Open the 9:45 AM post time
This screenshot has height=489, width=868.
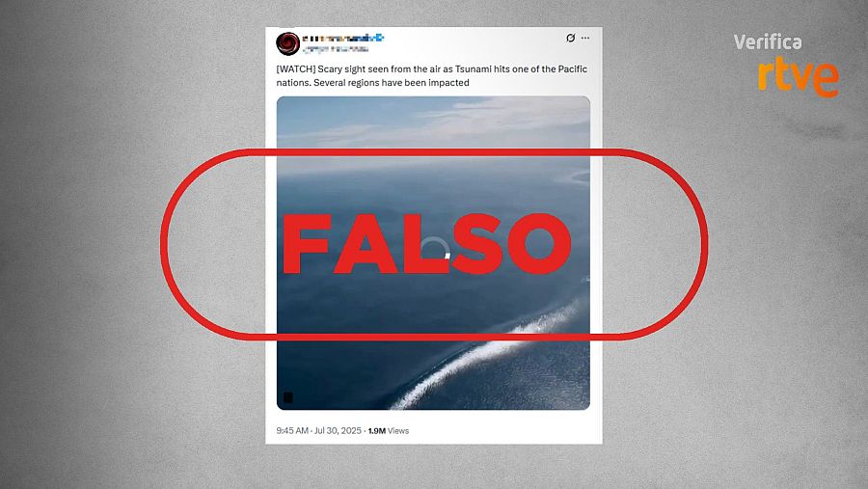coord(292,430)
